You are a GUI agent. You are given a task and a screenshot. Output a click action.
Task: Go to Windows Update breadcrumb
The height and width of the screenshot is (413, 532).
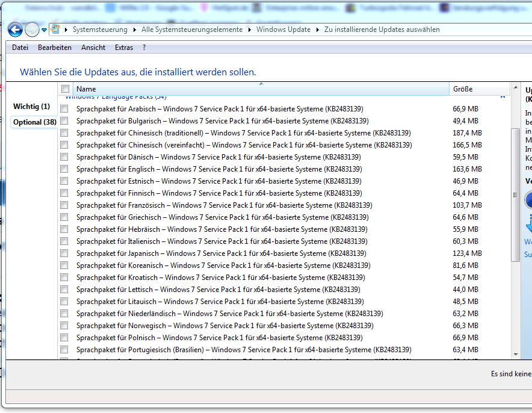pos(283,29)
